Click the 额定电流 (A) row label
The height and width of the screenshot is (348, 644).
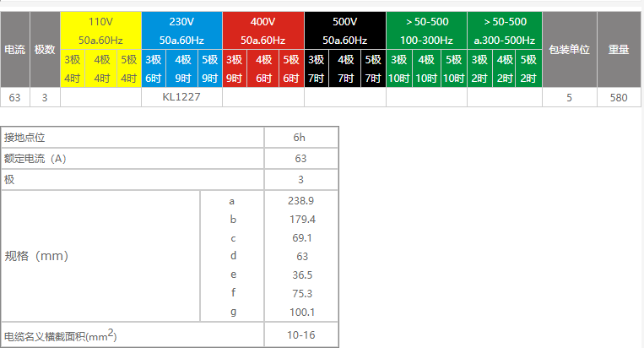35,159
